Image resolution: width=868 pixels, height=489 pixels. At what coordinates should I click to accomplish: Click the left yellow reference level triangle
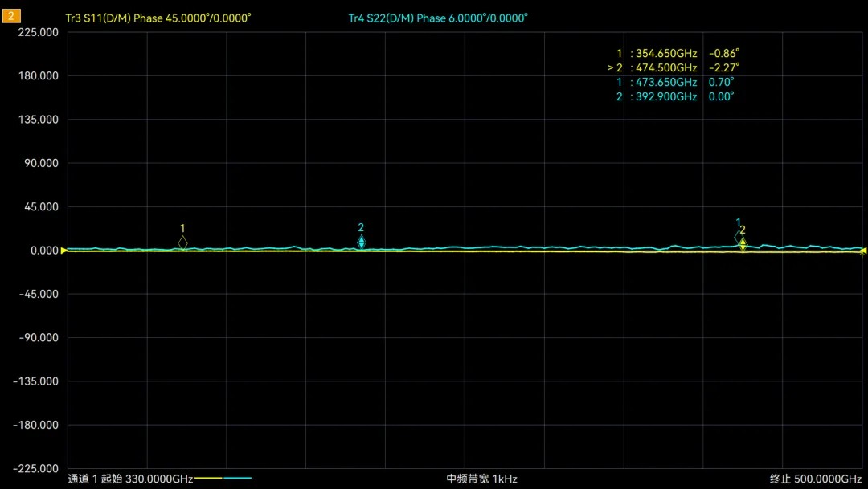[64, 251]
